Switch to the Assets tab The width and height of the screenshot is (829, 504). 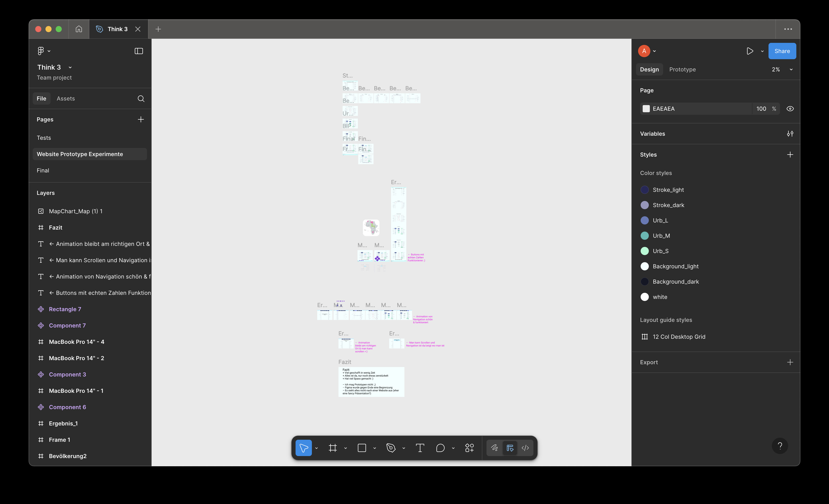click(66, 98)
